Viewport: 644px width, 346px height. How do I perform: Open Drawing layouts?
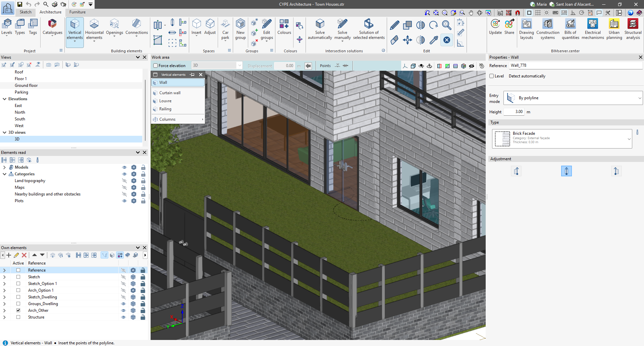pyautogui.click(x=527, y=30)
